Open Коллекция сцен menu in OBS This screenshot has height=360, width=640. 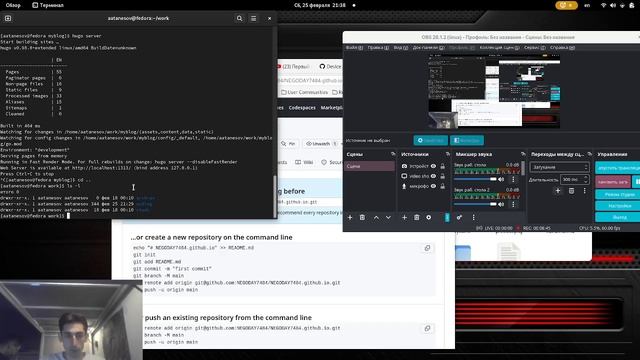click(x=499, y=48)
